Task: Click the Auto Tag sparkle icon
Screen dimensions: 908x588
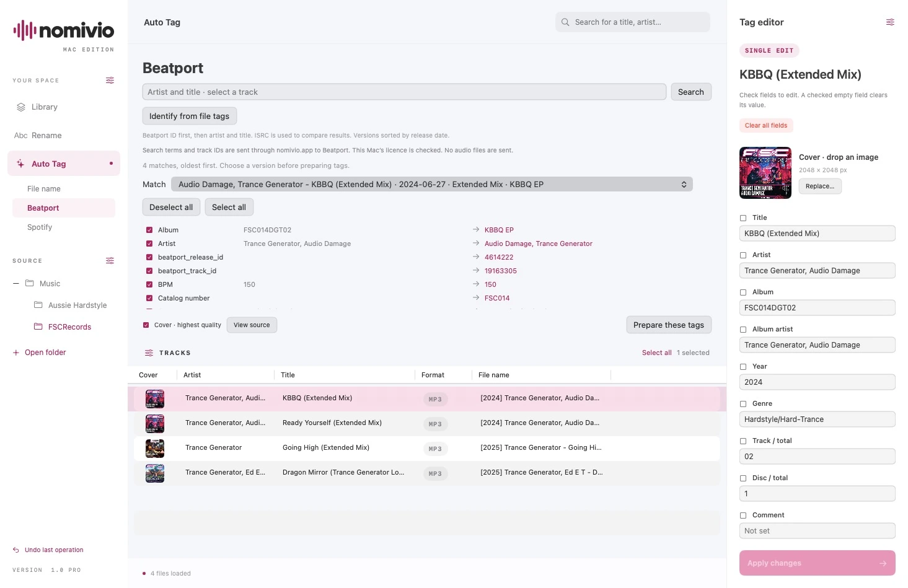Action: (20, 164)
